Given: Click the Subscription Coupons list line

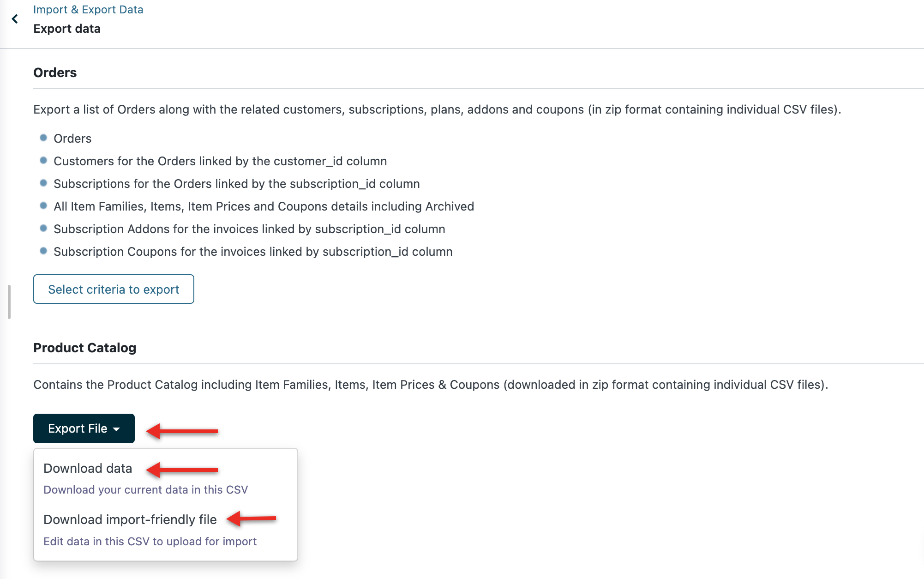Looking at the screenshot, I should coord(253,252).
